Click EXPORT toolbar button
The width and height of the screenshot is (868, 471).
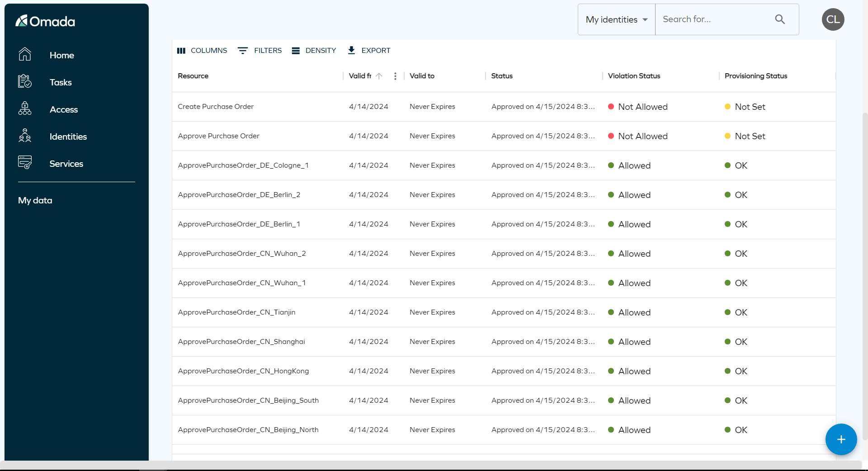pyautogui.click(x=369, y=51)
